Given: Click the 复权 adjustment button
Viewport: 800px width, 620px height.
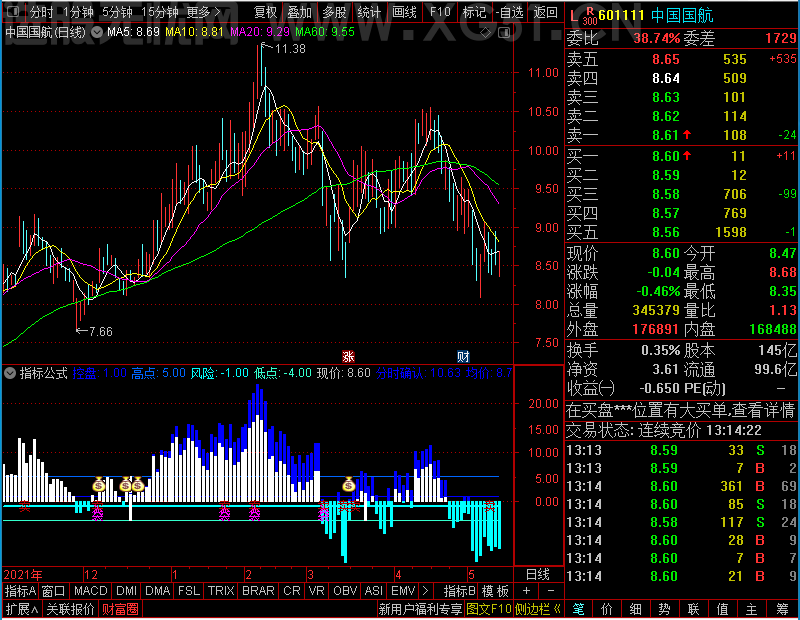Looking at the screenshot, I should pos(265,12).
